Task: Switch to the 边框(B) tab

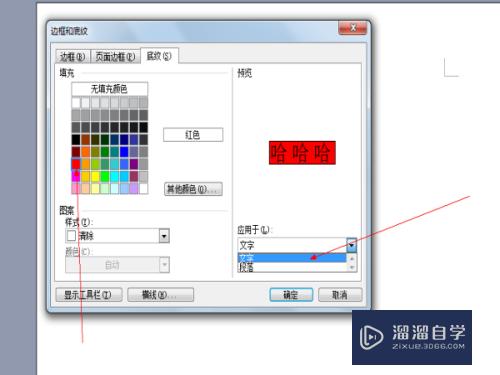Action: coord(72,57)
